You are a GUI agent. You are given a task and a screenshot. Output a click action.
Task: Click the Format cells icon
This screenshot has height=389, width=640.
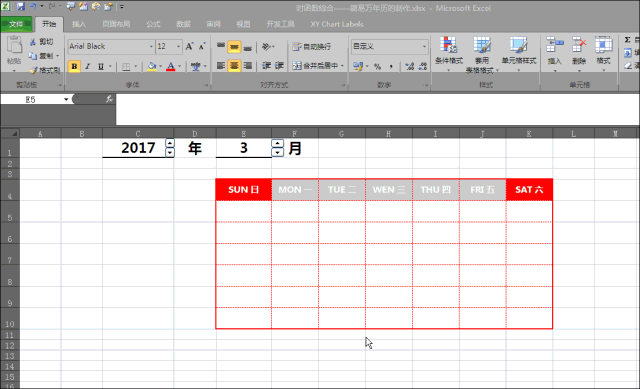pos(603,45)
